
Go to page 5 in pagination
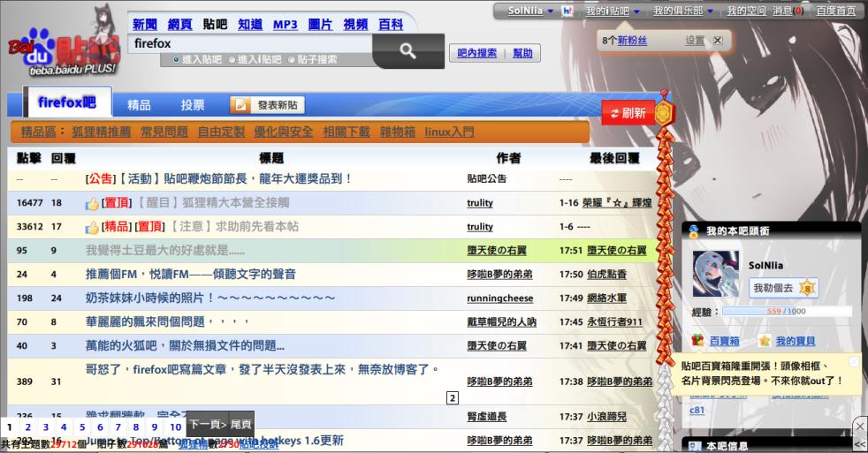[82, 427]
